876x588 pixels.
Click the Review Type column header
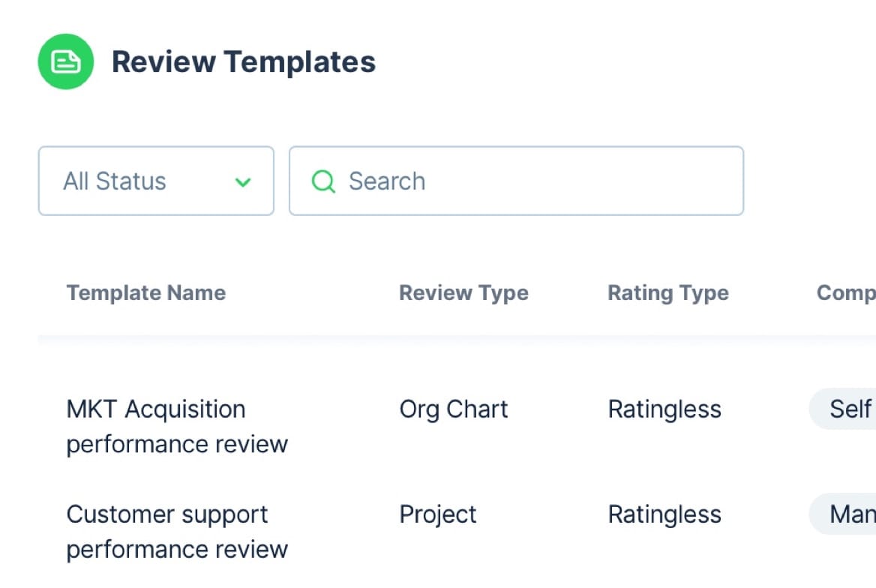(x=463, y=292)
